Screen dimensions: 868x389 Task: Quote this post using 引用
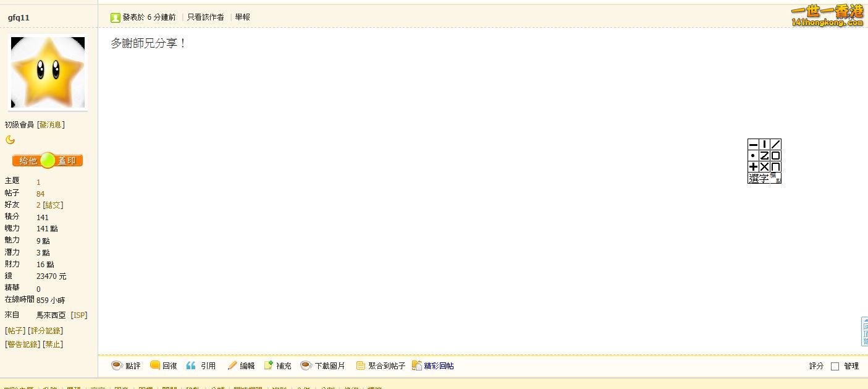[201, 365]
